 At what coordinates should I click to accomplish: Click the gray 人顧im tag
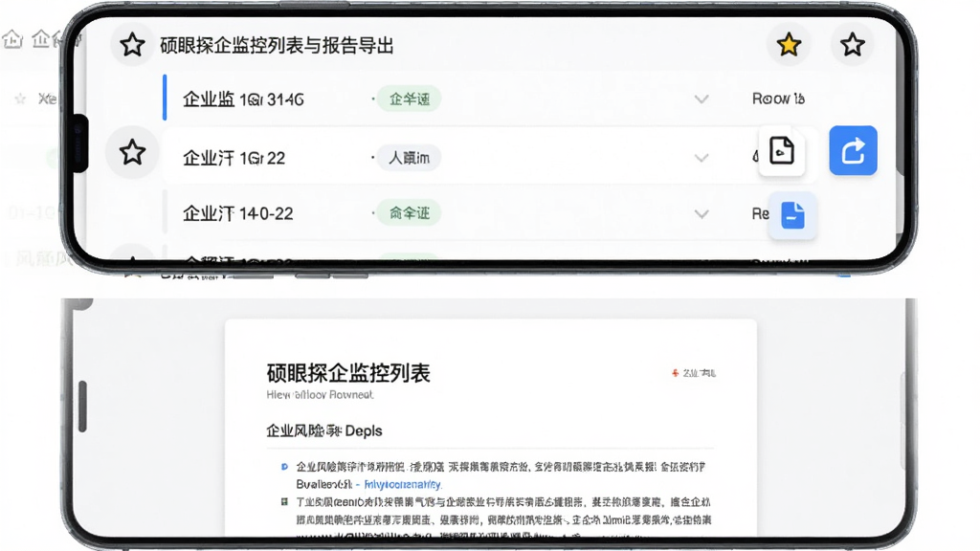(x=410, y=158)
